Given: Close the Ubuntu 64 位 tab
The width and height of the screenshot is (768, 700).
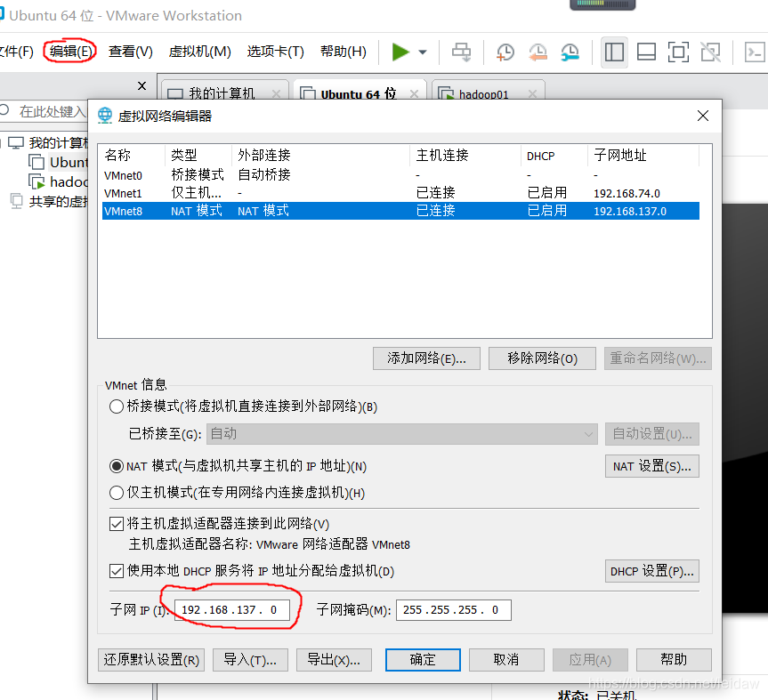Looking at the screenshot, I should pyautogui.click(x=415, y=94).
